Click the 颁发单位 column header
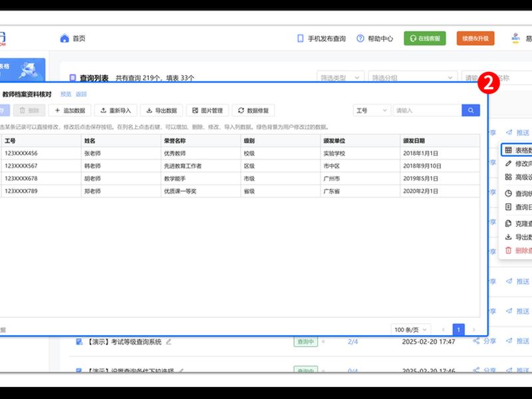 pyautogui.click(x=360, y=140)
